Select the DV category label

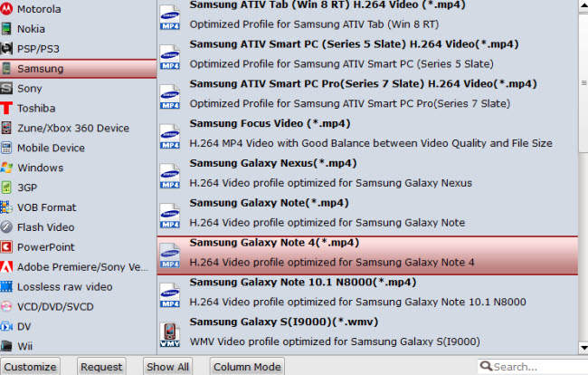click(24, 327)
